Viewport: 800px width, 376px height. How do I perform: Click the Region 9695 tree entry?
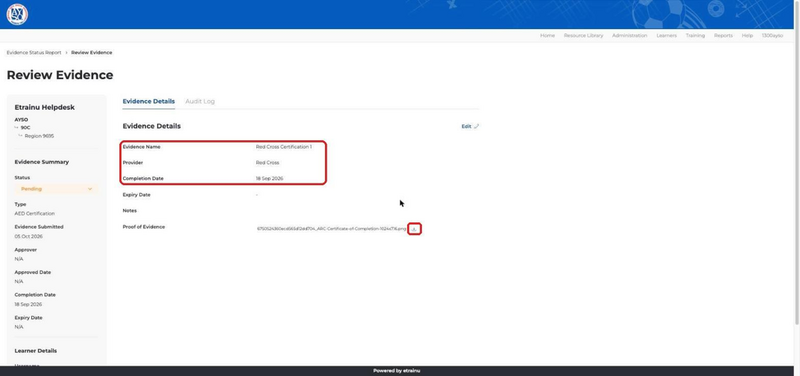(x=39, y=136)
